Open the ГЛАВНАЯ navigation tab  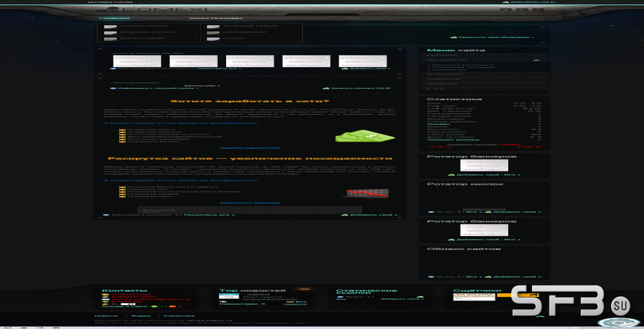(114, 18)
